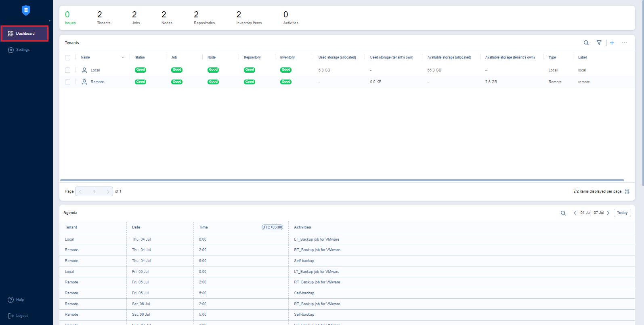Open Settings in sidebar menu
The width and height of the screenshot is (644, 325).
[23, 50]
